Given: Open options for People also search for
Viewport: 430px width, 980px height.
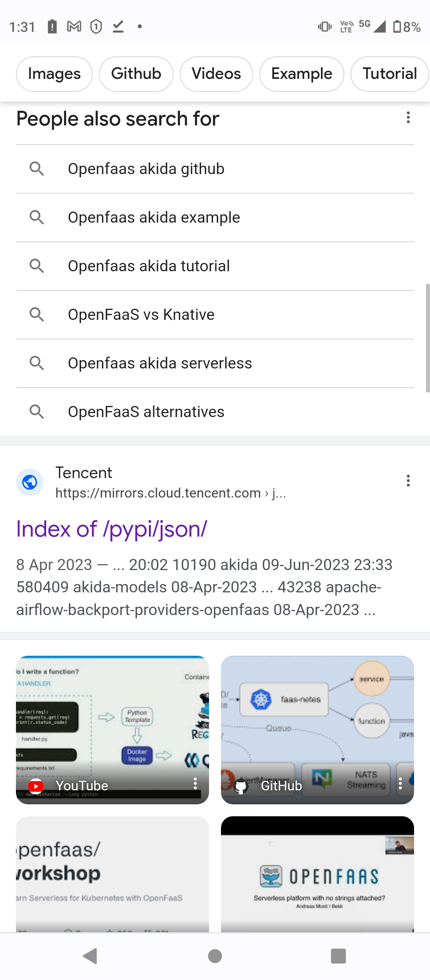Looking at the screenshot, I should (x=408, y=118).
